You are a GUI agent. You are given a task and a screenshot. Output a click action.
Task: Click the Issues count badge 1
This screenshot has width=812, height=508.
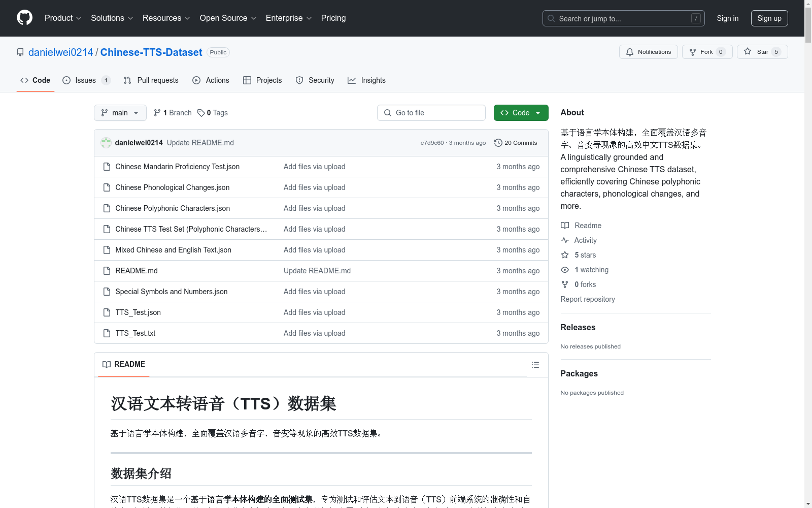[x=106, y=80]
